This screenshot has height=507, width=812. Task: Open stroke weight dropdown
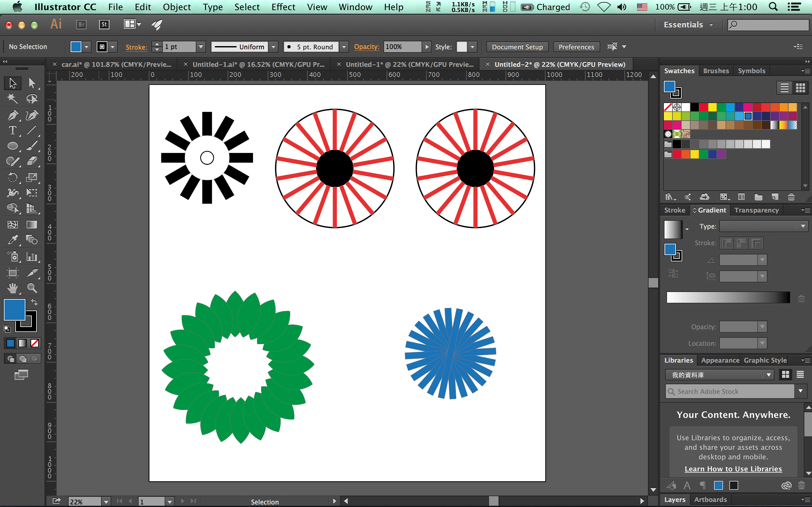[x=201, y=47]
